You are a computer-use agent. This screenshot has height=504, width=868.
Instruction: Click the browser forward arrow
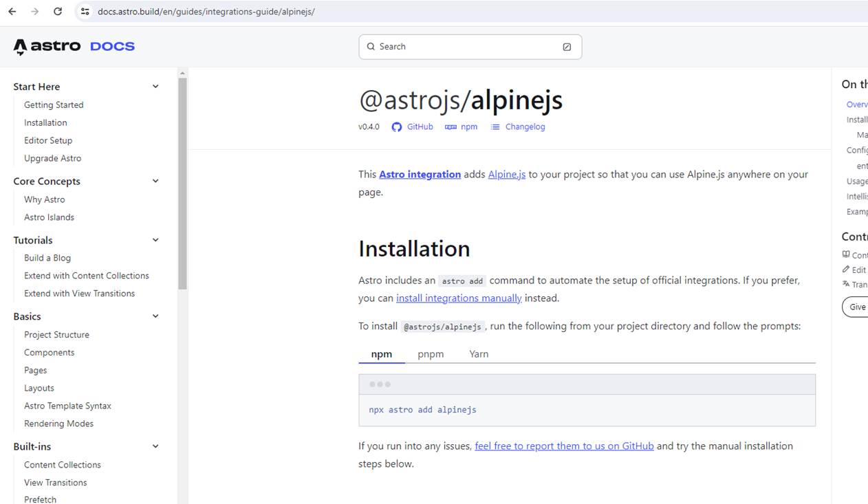tap(35, 12)
